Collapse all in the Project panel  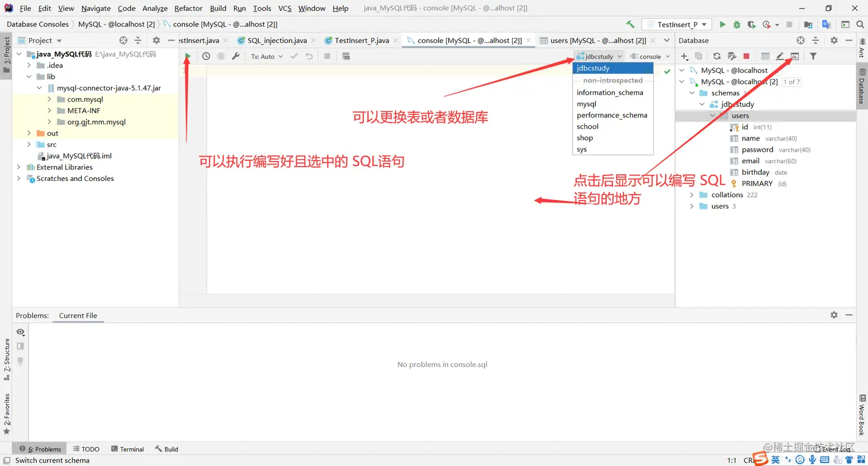138,40
